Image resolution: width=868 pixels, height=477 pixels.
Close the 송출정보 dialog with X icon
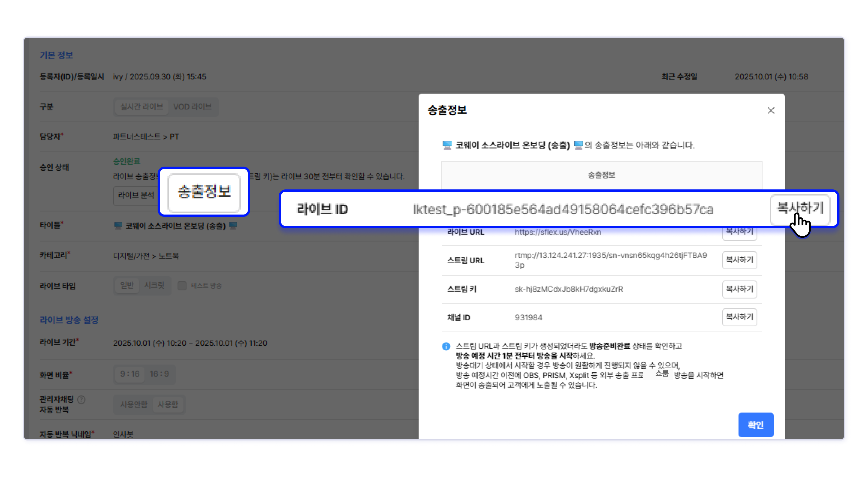pyautogui.click(x=771, y=110)
